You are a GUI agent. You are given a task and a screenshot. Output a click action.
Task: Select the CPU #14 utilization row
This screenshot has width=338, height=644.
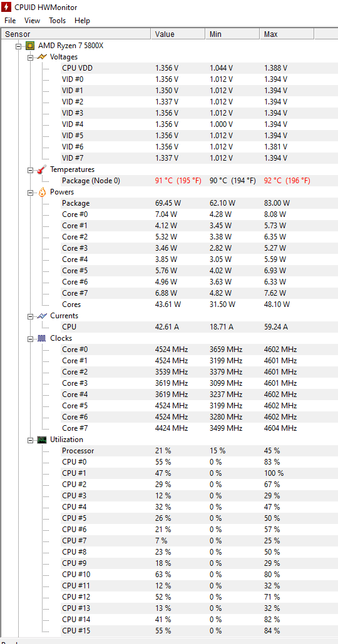tap(199, 620)
